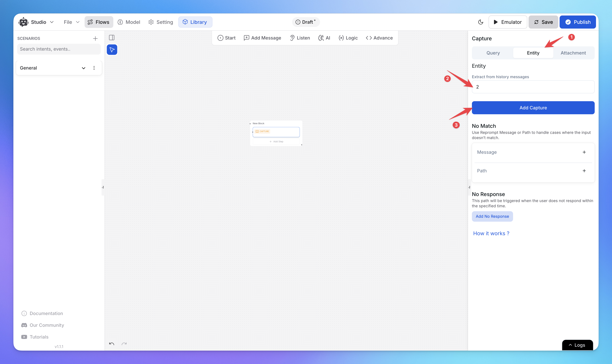
Task: Open the Setting tab
Action: (x=161, y=22)
